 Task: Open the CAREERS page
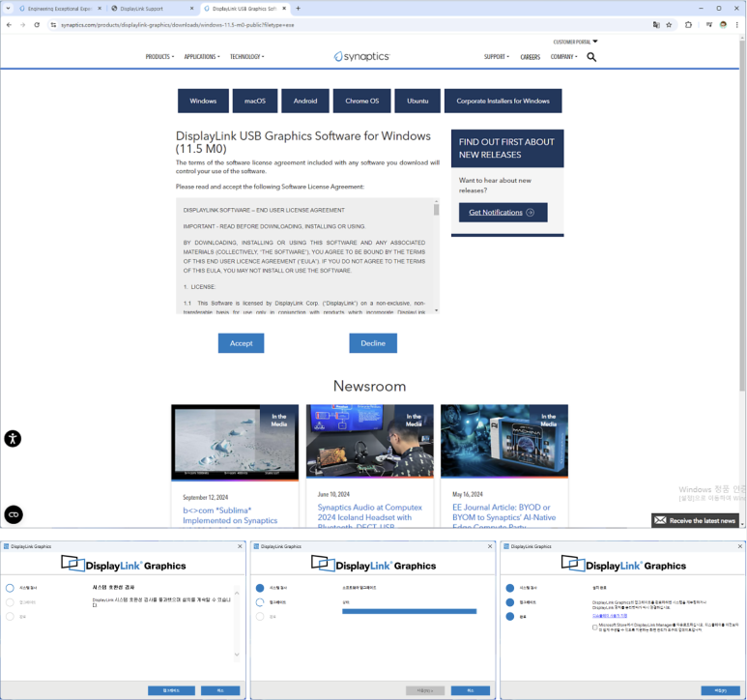531,57
